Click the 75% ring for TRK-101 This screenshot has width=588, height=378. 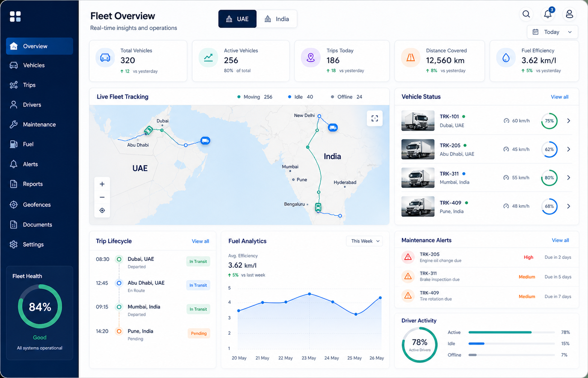coord(549,121)
